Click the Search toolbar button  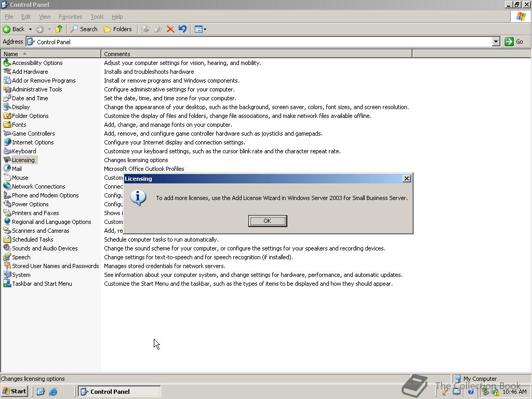[x=84, y=29]
